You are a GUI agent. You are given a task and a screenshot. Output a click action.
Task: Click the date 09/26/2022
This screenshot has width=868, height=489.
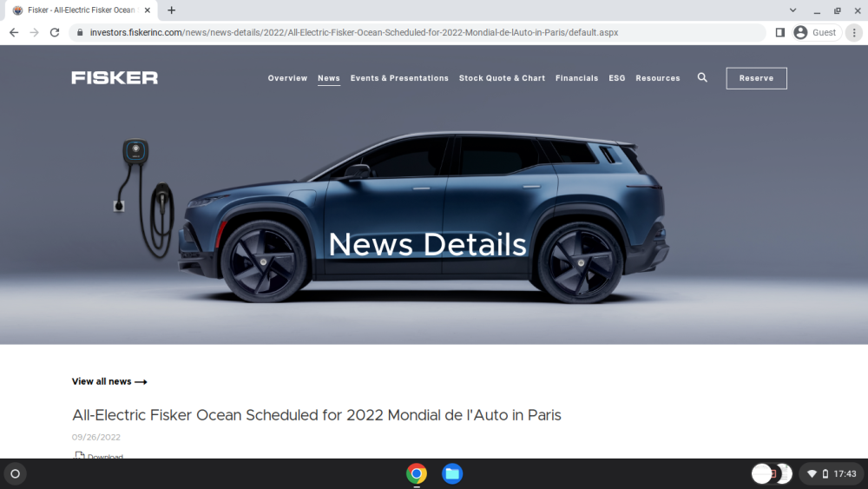tap(95, 437)
